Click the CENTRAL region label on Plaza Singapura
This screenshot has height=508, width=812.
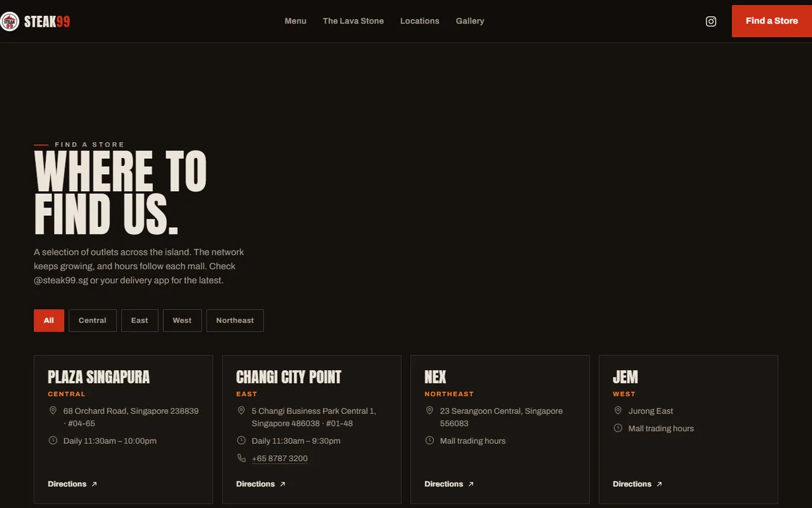point(67,394)
